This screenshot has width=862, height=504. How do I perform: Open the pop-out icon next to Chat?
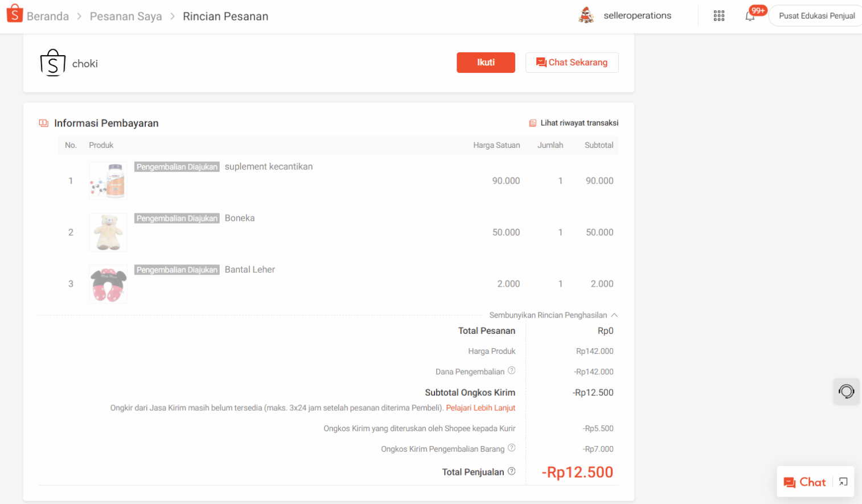843,481
